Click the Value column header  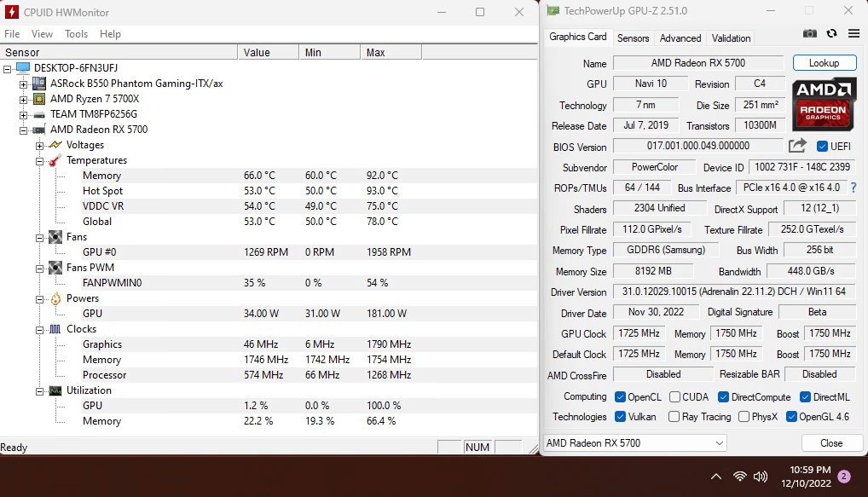(x=269, y=53)
